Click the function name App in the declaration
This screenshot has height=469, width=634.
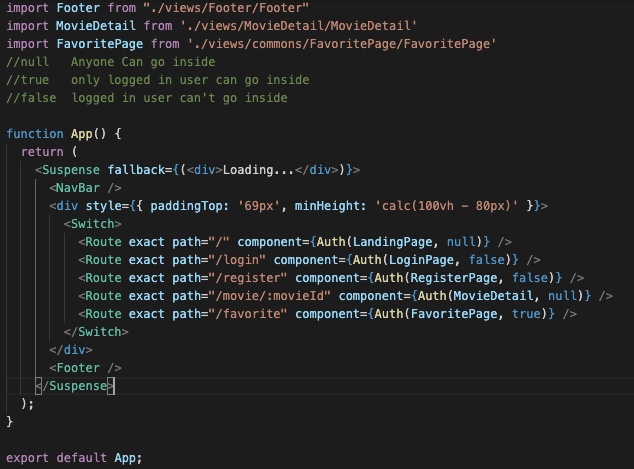click(x=82, y=134)
